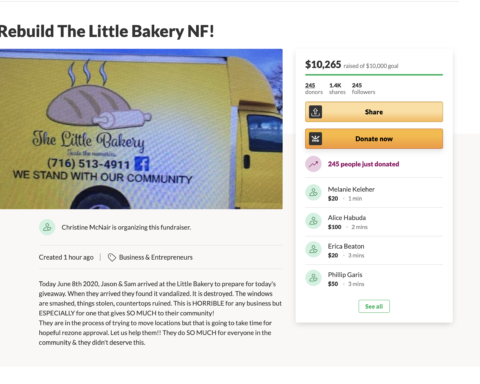
Task: Click the 245 followers count
Action: (x=363, y=89)
